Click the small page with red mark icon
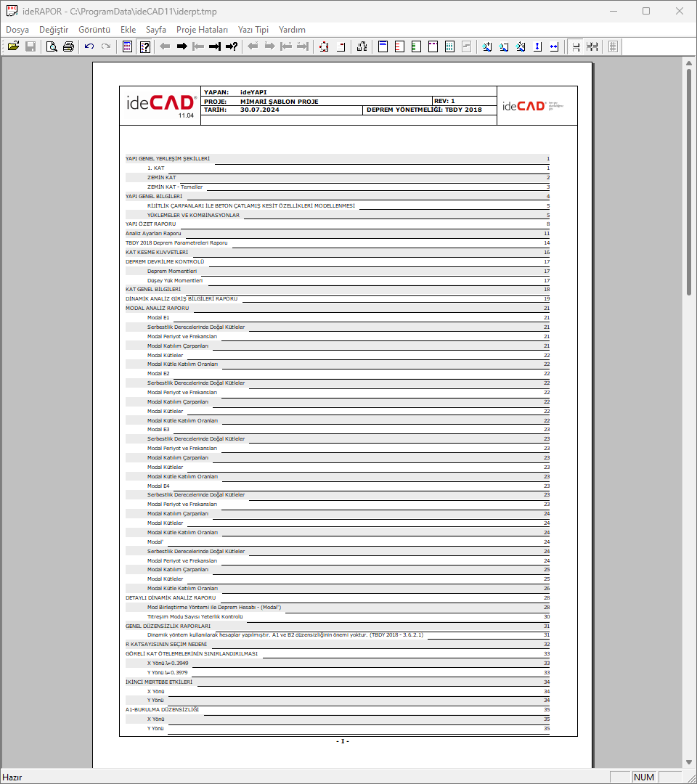697x784 pixels. (x=341, y=46)
